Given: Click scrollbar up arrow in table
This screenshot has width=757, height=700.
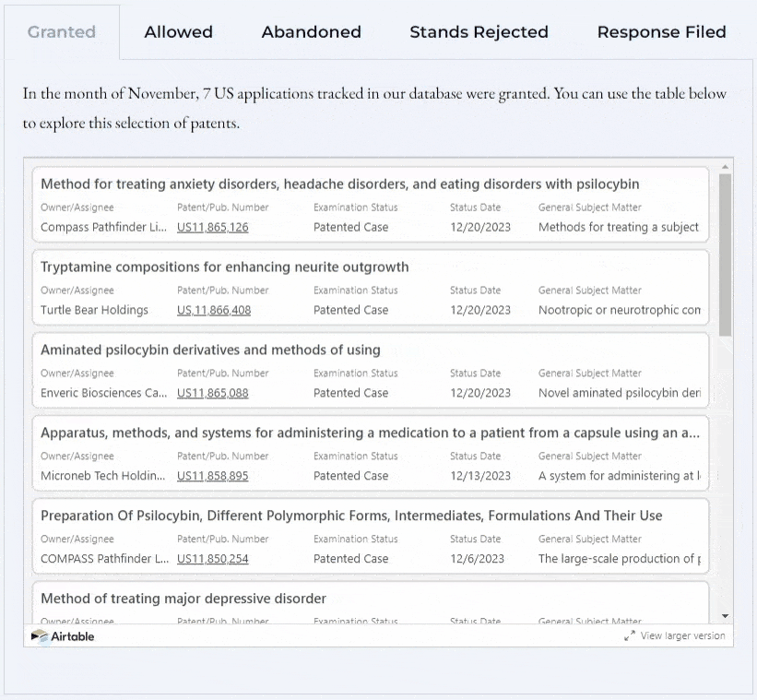Looking at the screenshot, I should tap(725, 167).
